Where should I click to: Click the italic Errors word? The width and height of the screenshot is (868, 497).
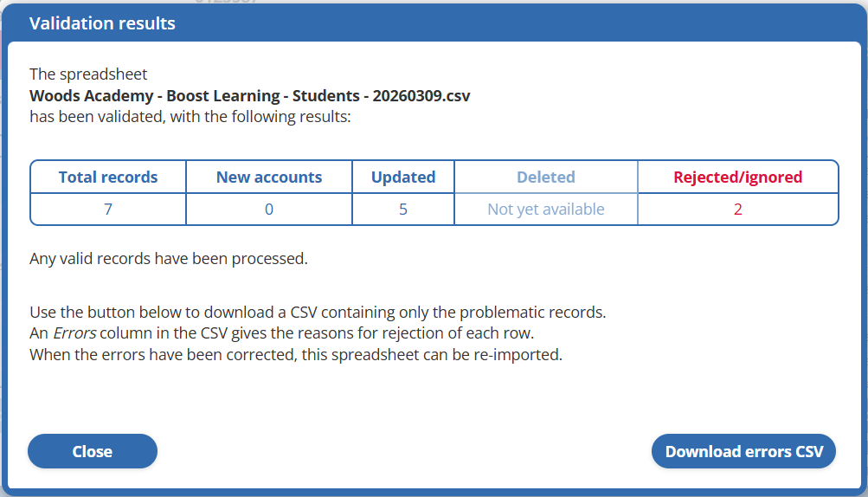pyautogui.click(x=74, y=333)
